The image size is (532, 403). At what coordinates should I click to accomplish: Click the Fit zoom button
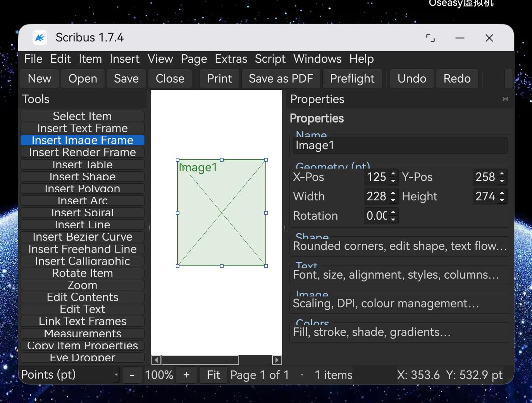click(x=213, y=375)
